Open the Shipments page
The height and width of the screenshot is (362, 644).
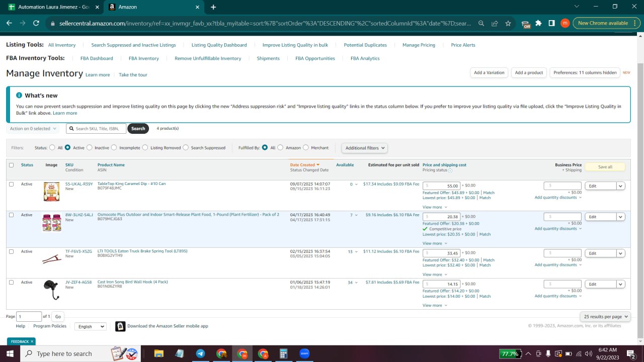coord(268,59)
